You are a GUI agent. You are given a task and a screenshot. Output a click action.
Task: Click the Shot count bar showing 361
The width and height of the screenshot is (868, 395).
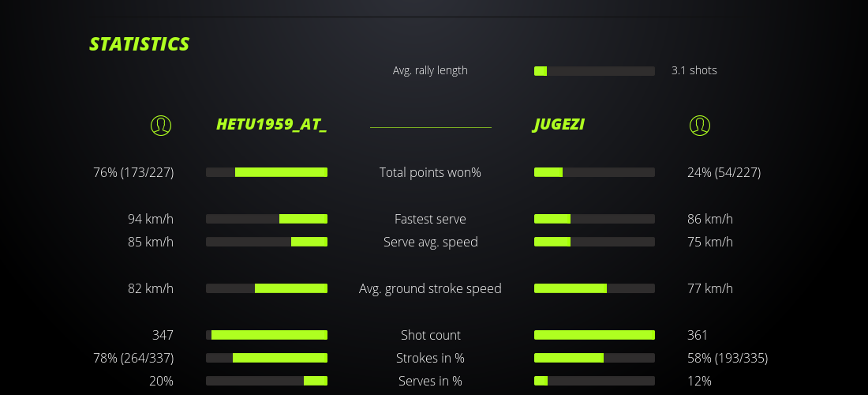pos(594,335)
